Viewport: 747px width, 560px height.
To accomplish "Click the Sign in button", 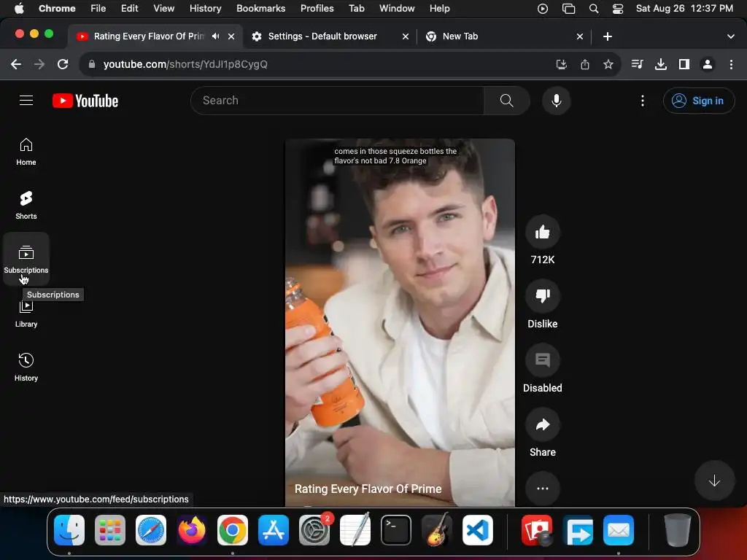I will (x=698, y=101).
